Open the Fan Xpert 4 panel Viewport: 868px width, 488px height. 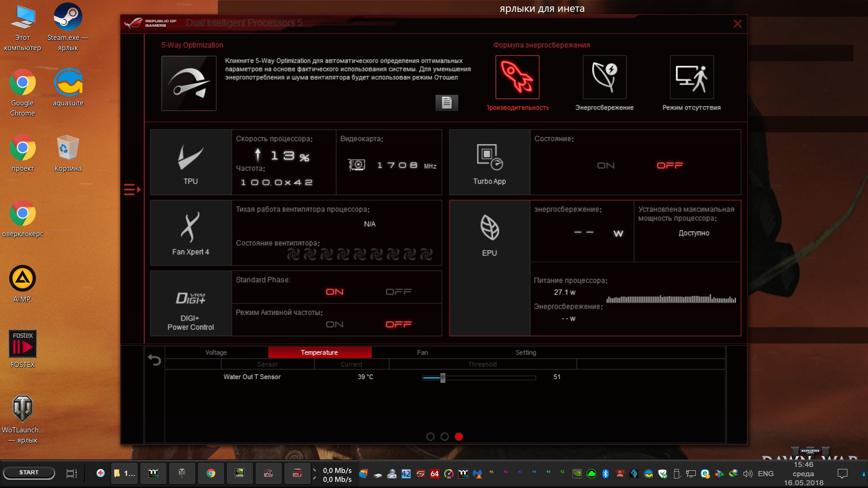coord(191,233)
